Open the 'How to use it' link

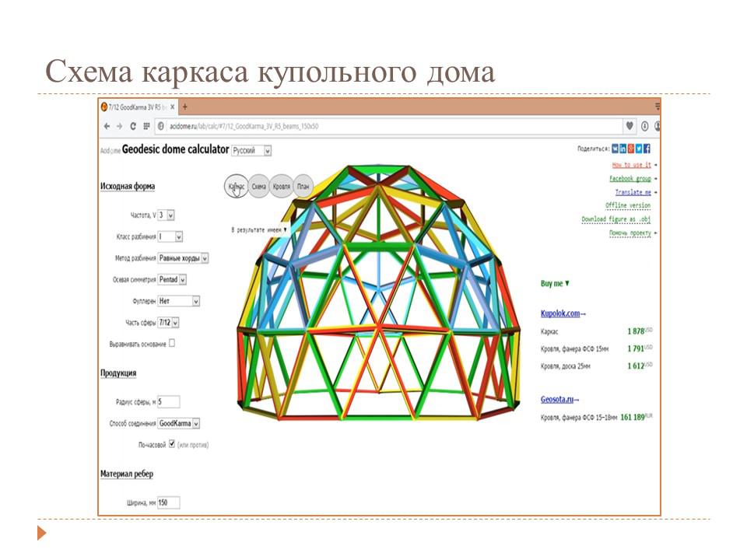(631, 165)
